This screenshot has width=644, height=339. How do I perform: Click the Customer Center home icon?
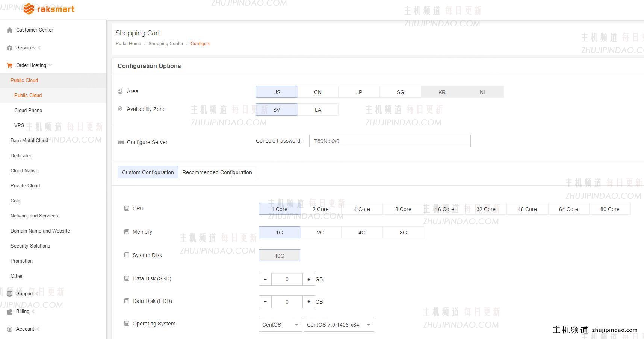(10, 30)
